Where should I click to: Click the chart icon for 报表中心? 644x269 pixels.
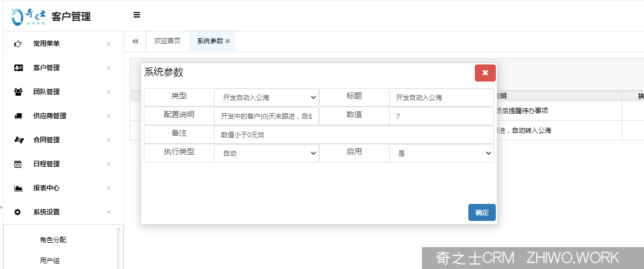(18, 188)
